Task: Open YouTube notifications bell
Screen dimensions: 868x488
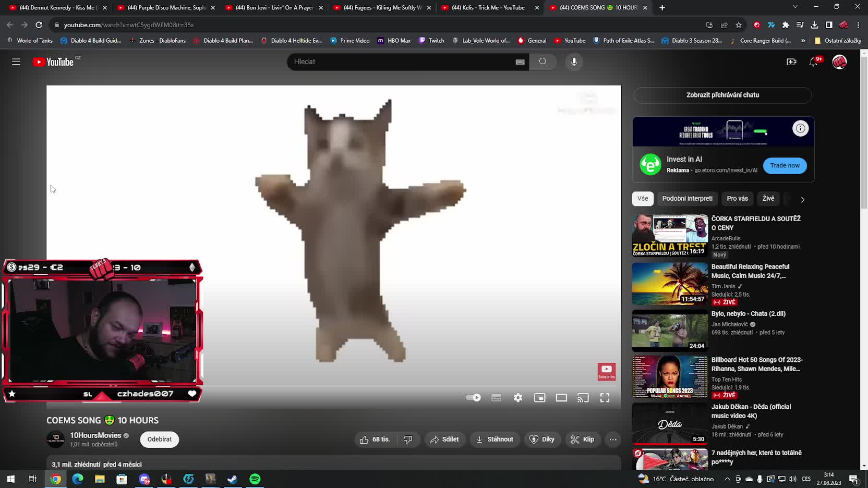Action: [x=814, y=62]
